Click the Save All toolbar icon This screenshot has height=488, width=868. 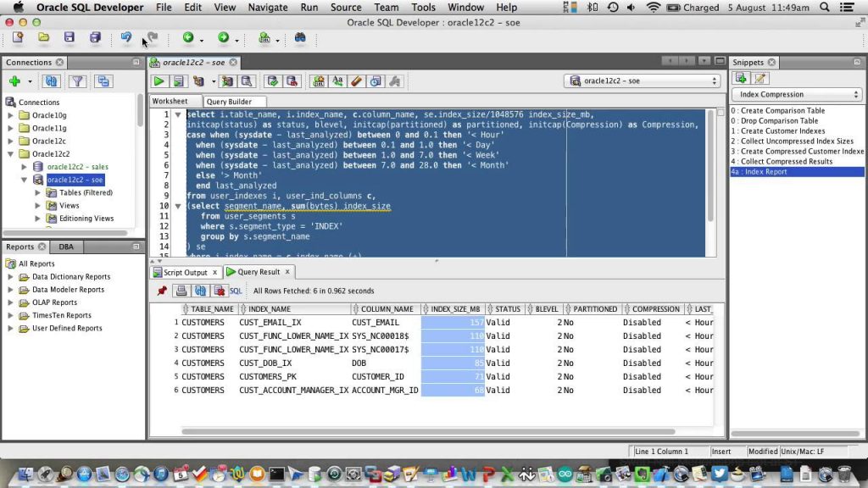(95, 37)
